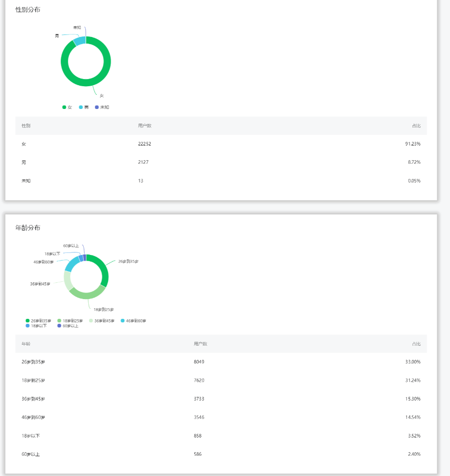Toggle the 男 legend item under gender donut
This screenshot has width=450, height=476.
pos(84,107)
